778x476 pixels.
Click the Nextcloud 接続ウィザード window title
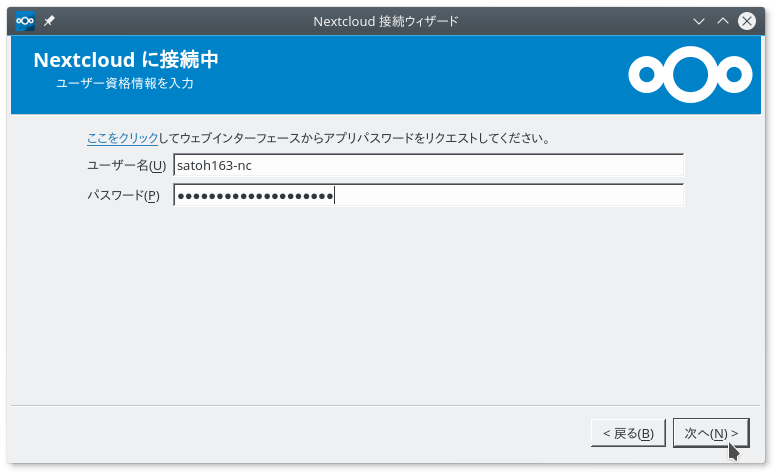(386, 21)
